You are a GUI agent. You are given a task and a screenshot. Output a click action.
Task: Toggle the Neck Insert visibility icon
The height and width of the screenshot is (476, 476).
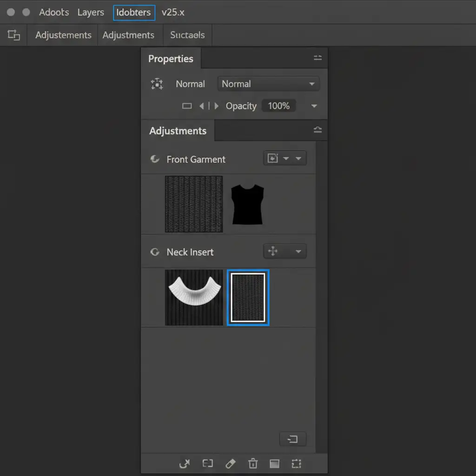click(154, 252)
